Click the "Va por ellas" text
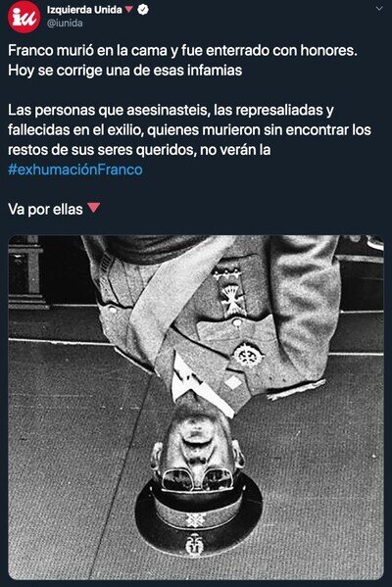Viewport: 392px width, 587px height. tap(45, 210)
